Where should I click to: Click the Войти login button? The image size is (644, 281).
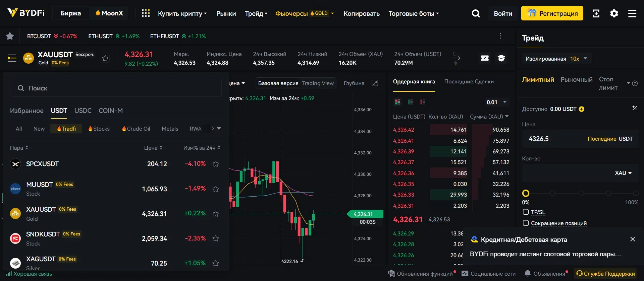click(503, 13)
